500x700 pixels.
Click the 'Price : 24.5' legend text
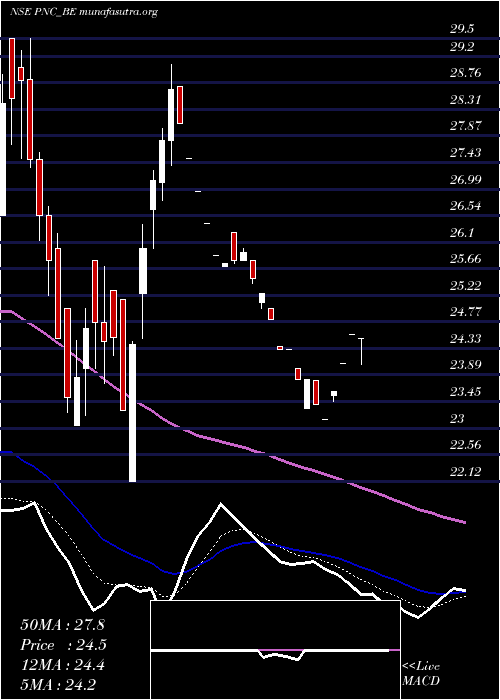click(x=63, y=645)
